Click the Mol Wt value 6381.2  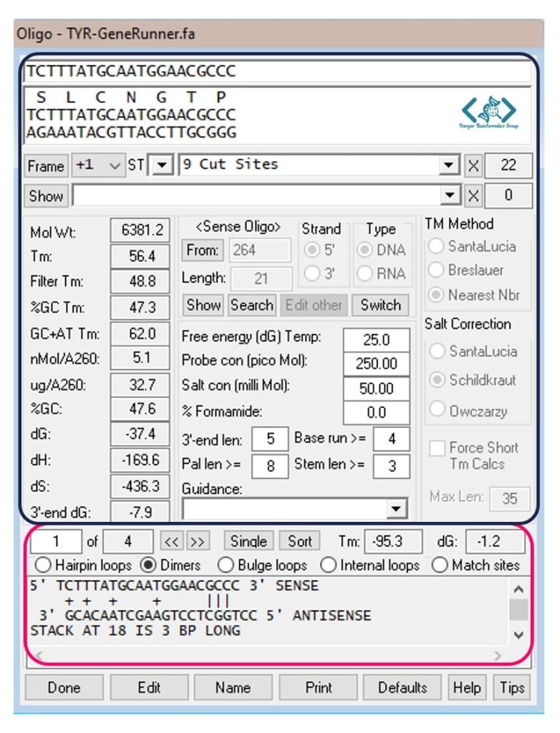140,230
